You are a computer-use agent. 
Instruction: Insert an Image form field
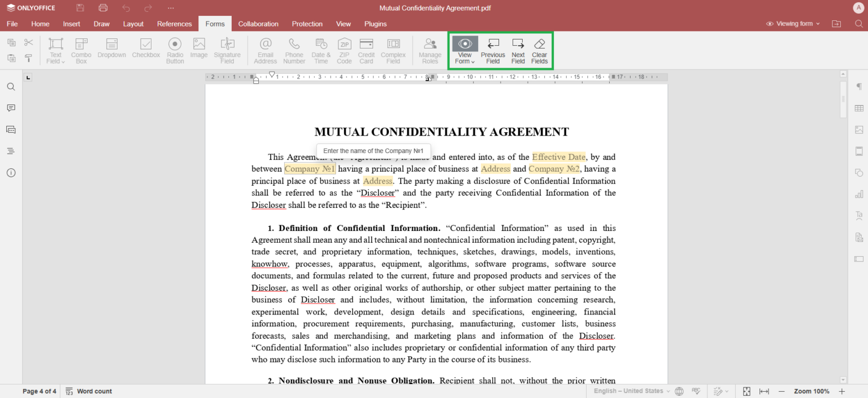[x=199, y=48]
